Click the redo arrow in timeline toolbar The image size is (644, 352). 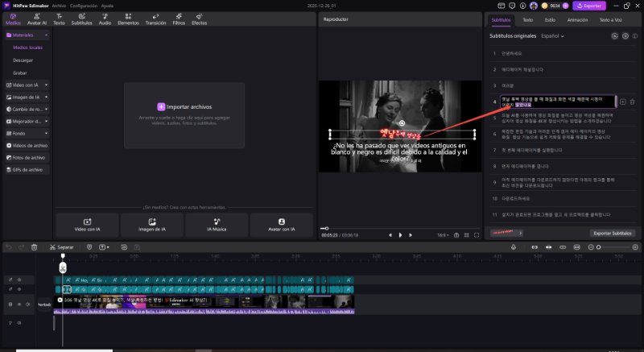pos(22,247)
